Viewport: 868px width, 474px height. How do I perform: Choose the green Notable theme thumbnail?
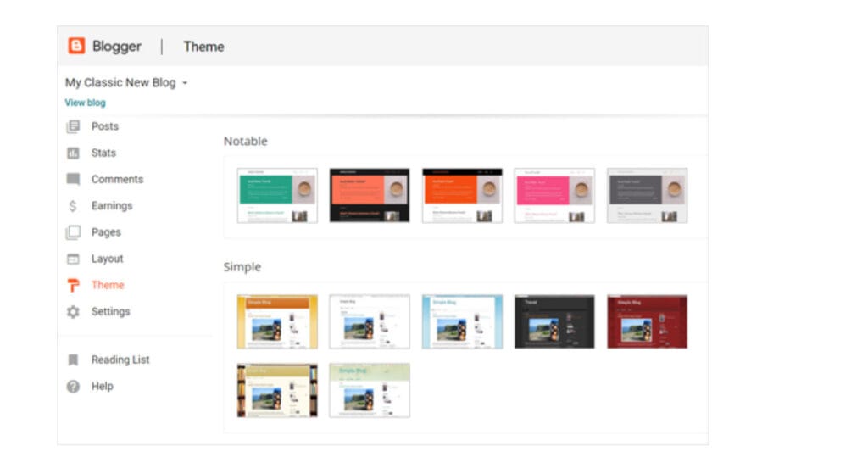[277, 196]
